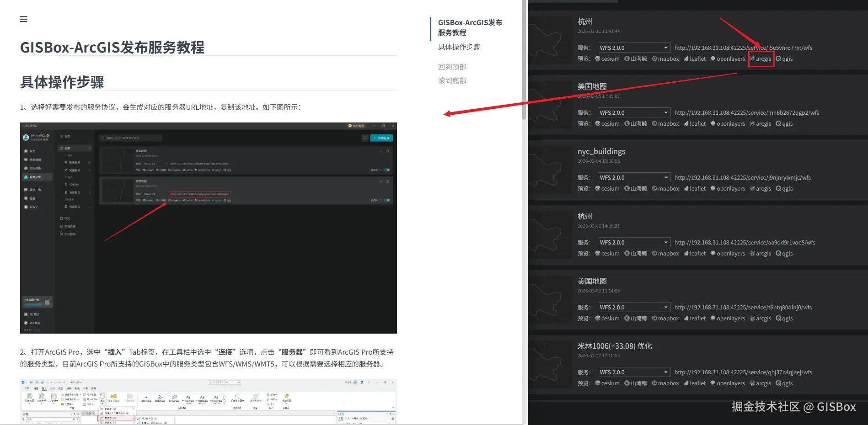This screenshot has height=425, width=868.
Task: Click the hamburger menu icon at top left
Action: point(23,19)
